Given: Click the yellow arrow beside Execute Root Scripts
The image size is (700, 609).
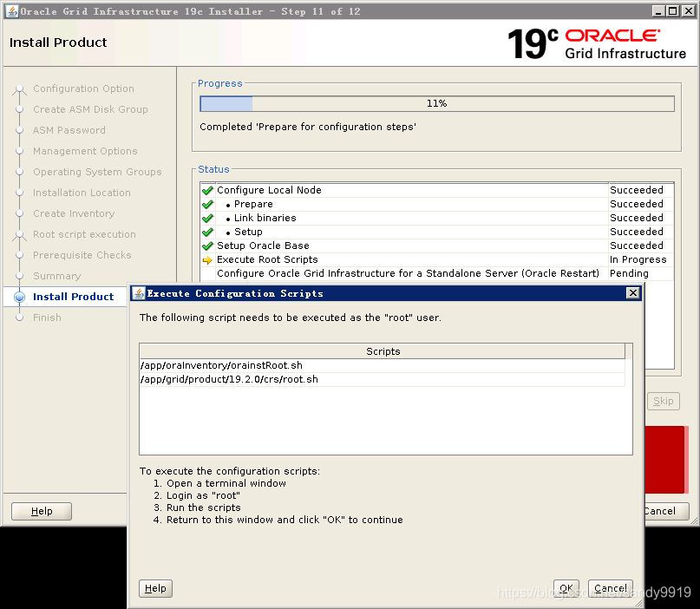Looking at the screenshot, I should click(x=207, y=260).
